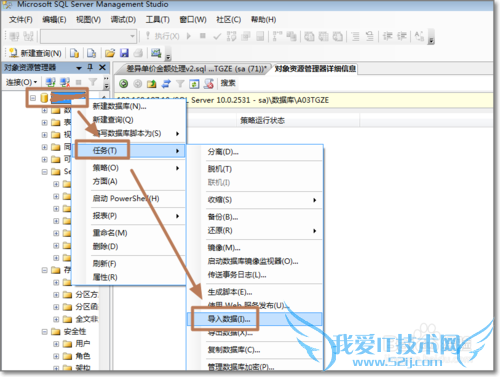
Task: Click the 搜索 button in the details toolbar
Action: [228, 83]
